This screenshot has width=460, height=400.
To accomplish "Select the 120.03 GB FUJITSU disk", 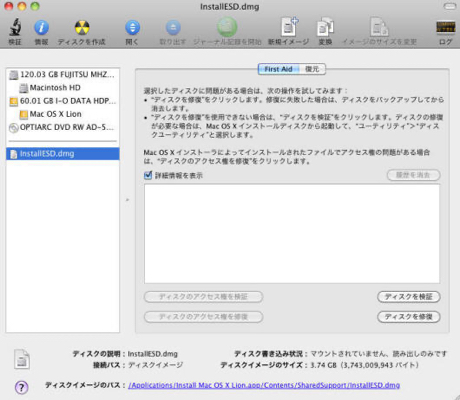I will point(63,74).
